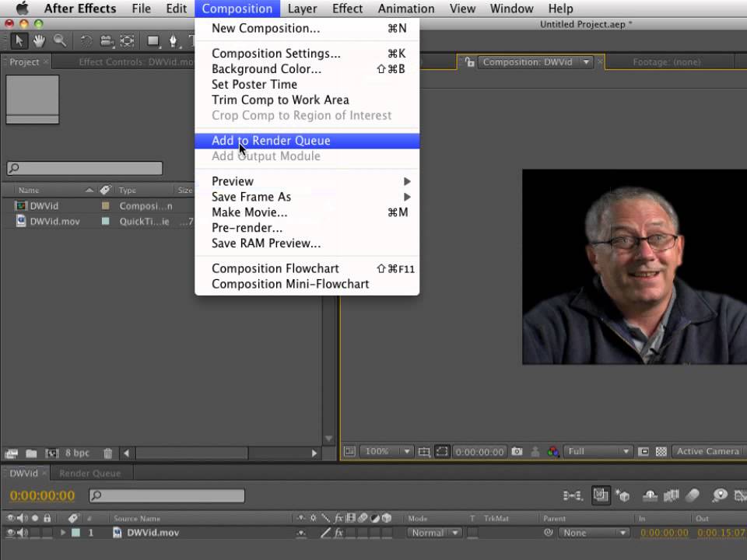Viewport: 747px width, 560px height.
Task: Click the Brainstorm icon in timeline
Action: [719, 495]
